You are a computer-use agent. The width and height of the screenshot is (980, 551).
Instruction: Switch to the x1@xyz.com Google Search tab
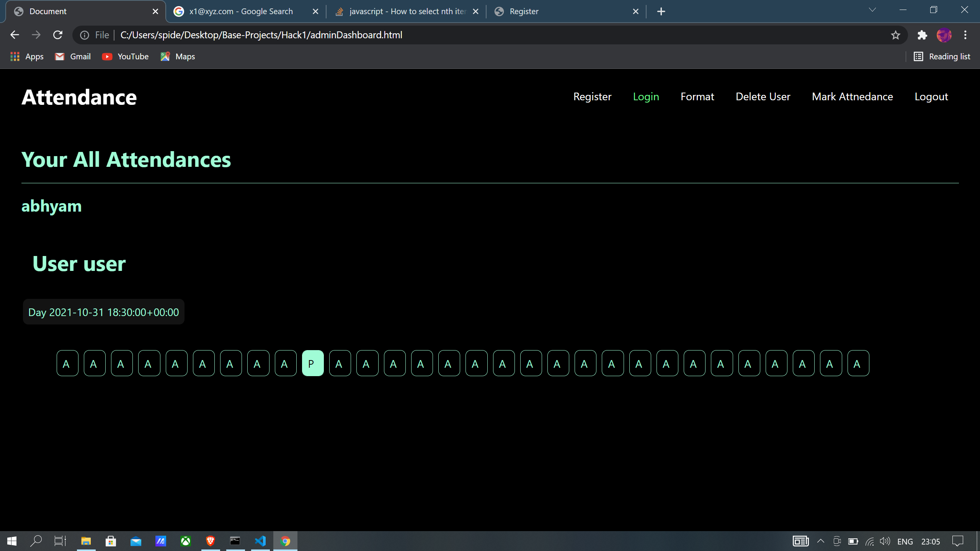241,11
